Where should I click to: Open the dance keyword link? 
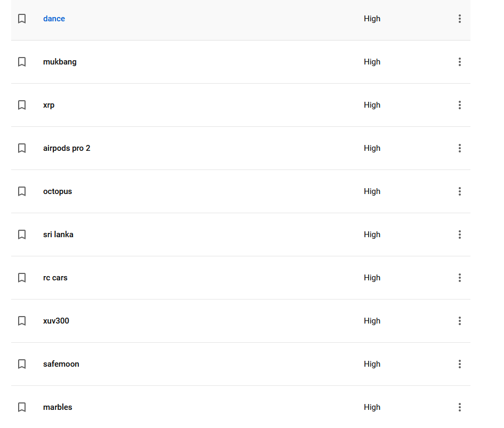coord(54,19)
